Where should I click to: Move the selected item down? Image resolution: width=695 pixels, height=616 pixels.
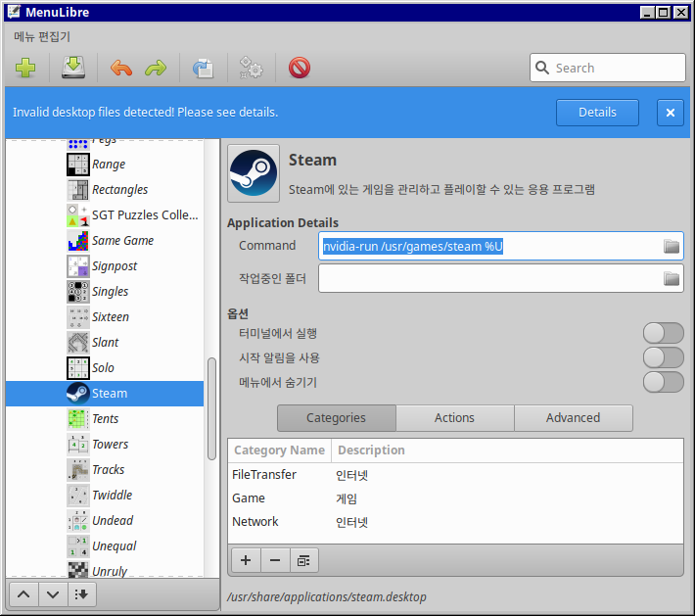[53, 594]
